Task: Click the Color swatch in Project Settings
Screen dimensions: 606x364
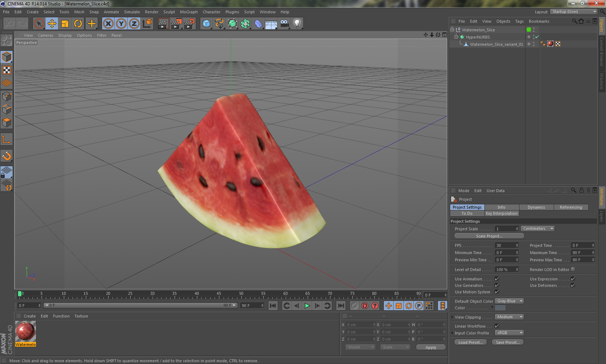Action: pos(500,308)
